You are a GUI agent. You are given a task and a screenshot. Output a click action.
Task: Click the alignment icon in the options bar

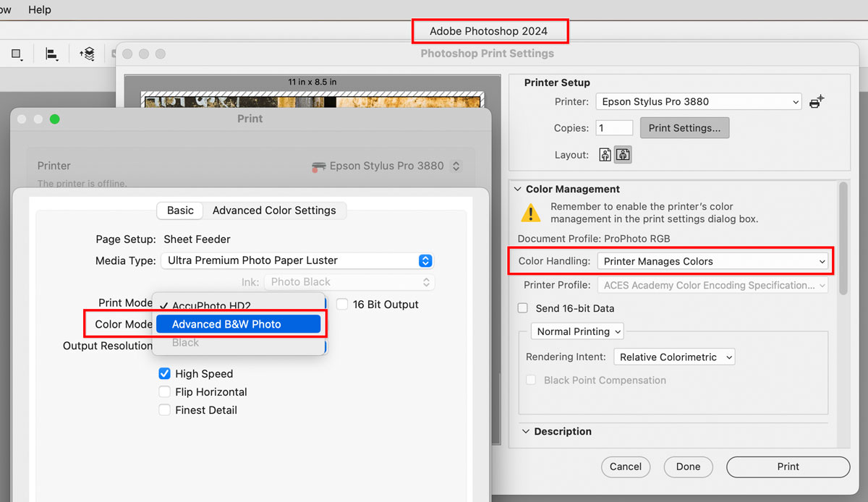51,54
